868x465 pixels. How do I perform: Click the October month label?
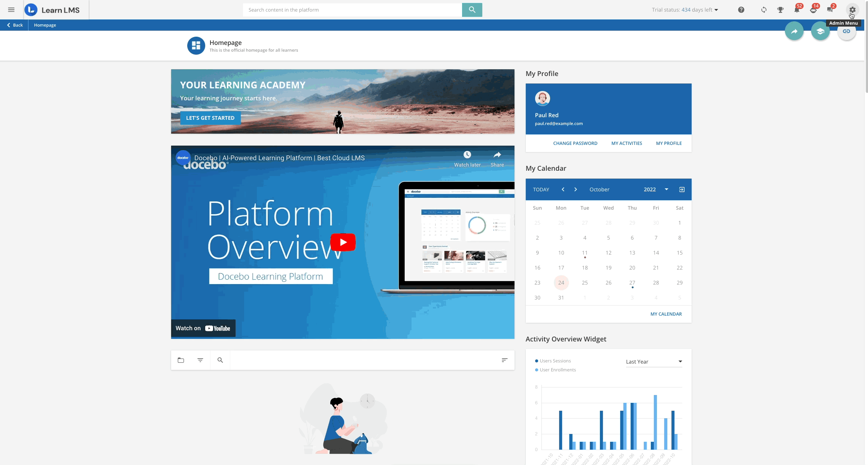click(599, 189)
